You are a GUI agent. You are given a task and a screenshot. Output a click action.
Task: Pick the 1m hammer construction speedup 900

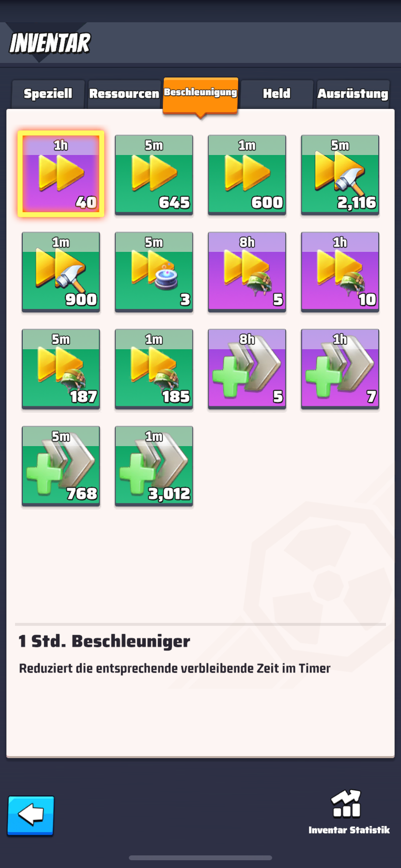61,271
